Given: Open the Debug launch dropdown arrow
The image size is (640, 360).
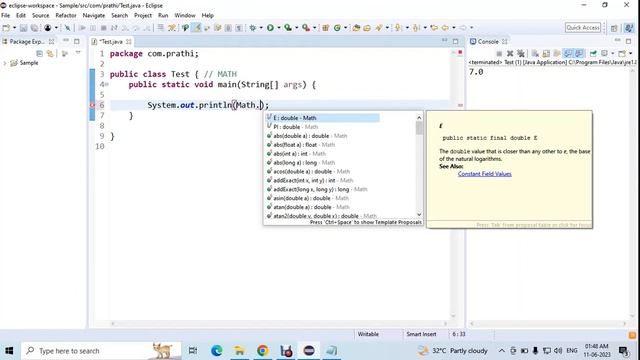Looking at the screenshot, I should [x=261, y=28].
